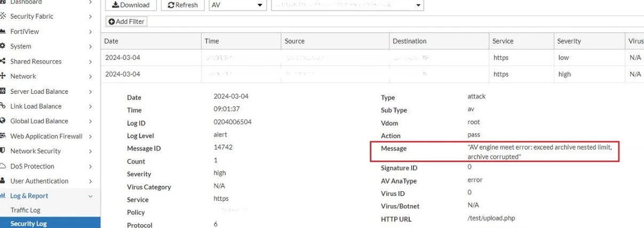
Task: Click the HTTP URL value /test/upload.php
Action: (491, 218)
